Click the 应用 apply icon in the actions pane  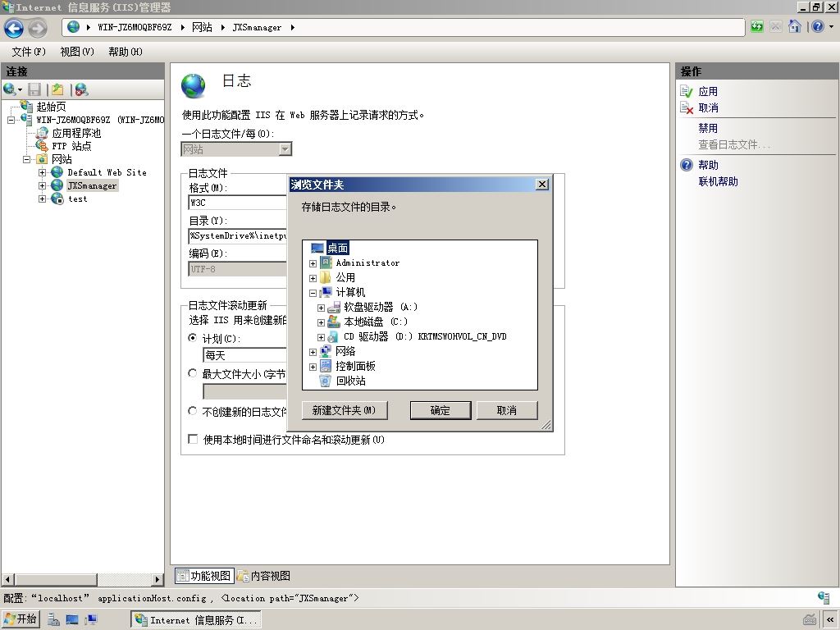click(x=687, y=92)
